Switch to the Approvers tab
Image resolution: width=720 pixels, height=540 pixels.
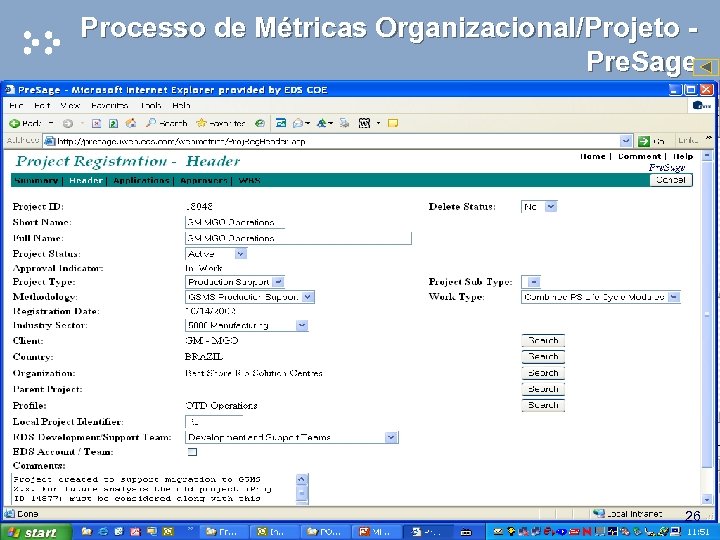(203, 180)
